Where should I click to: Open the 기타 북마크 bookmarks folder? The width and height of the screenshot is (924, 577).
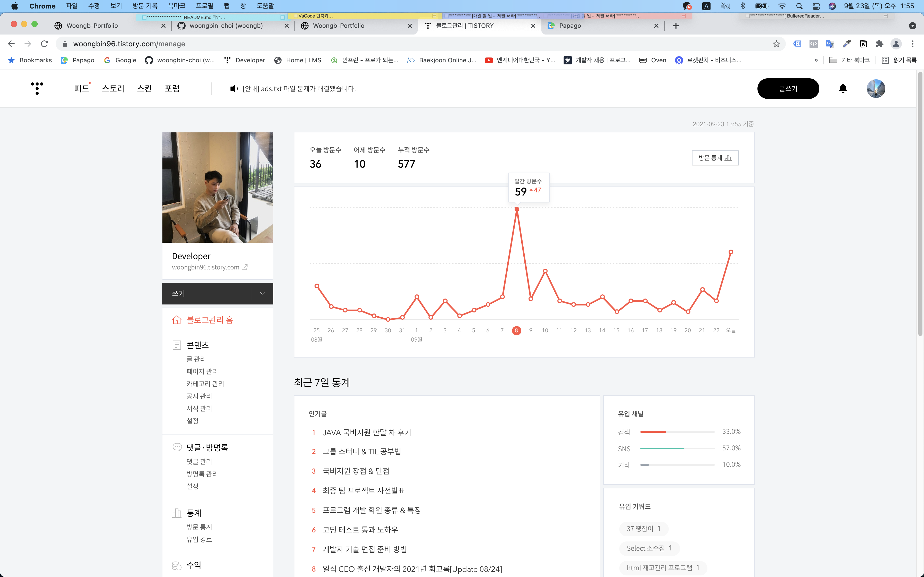(850, 60)
